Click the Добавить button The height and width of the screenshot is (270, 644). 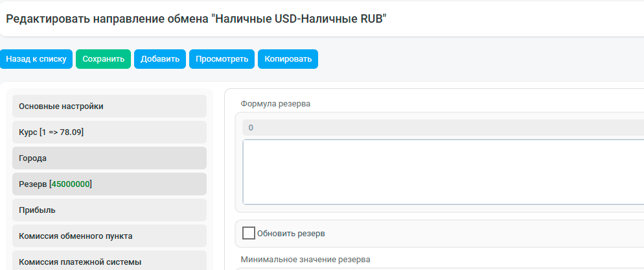[x=160, y=59]
